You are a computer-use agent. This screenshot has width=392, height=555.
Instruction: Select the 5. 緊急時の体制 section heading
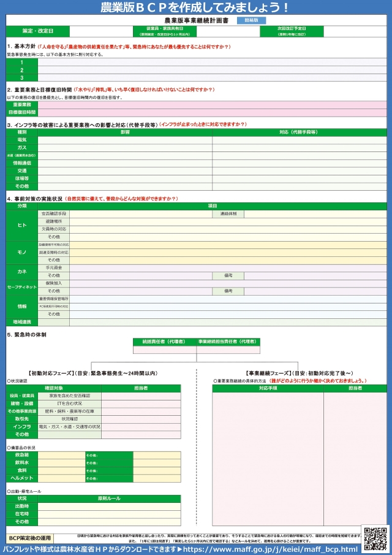(x=26, y=334)
